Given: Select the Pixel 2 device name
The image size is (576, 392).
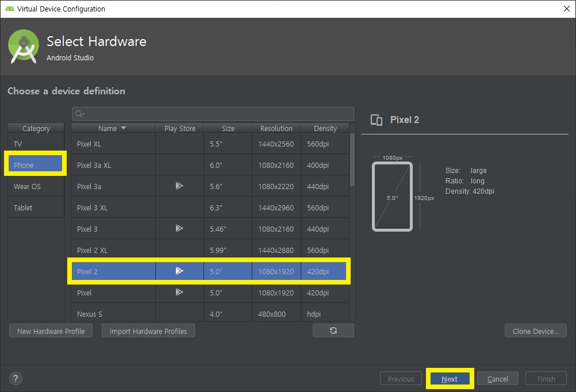Looking at the screenshot, I should click(x=87, y=271).
